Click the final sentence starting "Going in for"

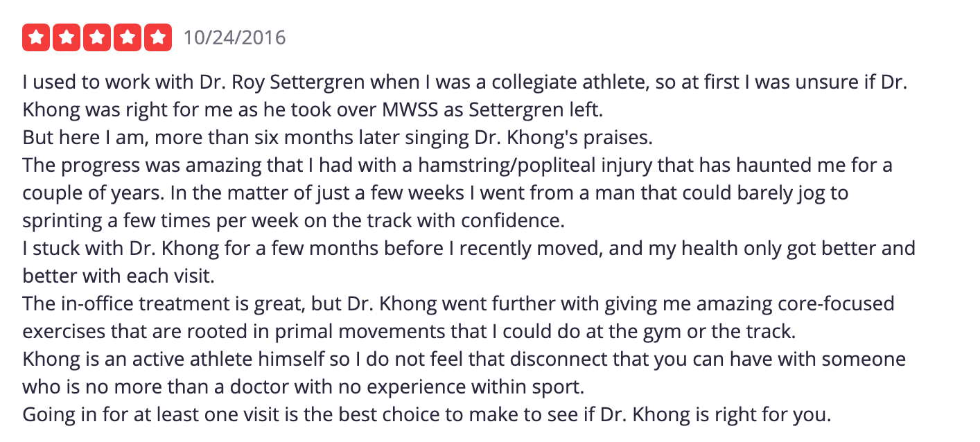[427, 415]
